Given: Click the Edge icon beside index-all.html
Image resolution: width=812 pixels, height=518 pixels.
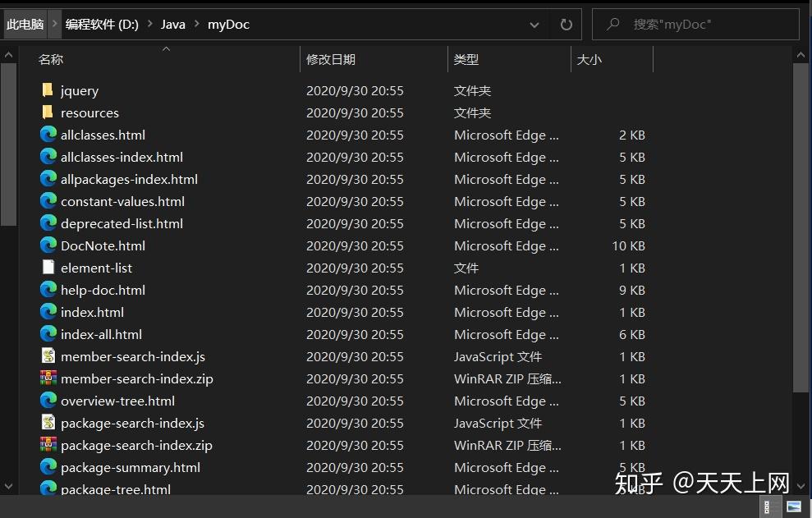Looking at the screenshot, I should [x=48, y=334].
